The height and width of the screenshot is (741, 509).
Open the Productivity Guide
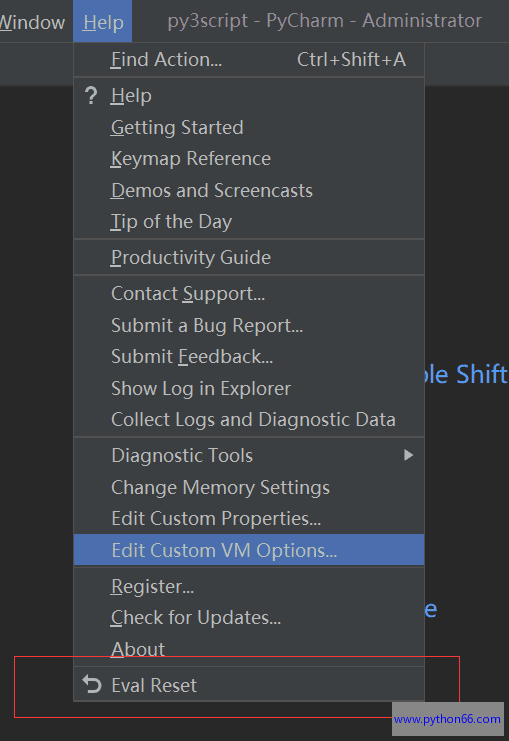click(249, 258)
